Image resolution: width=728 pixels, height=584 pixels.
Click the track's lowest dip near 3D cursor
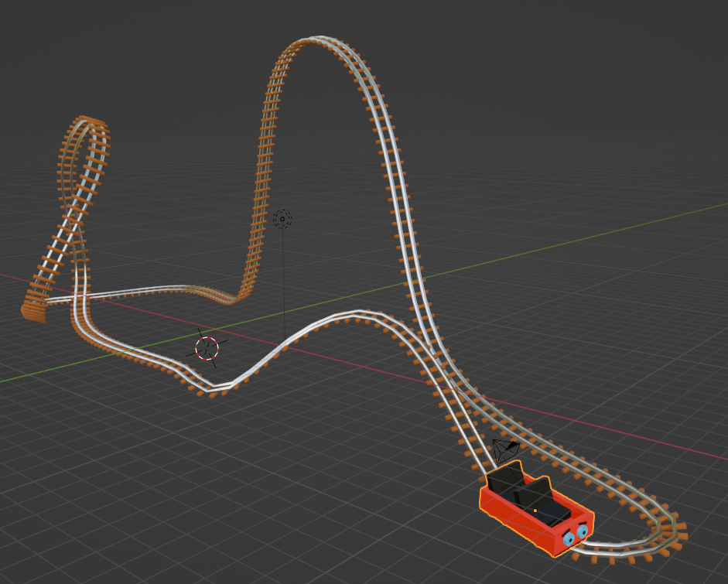tap(217, 387)
